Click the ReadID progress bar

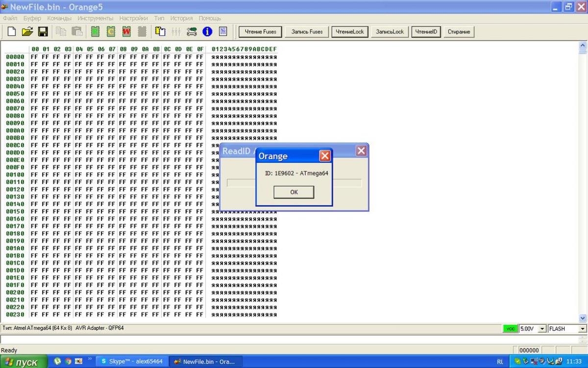coord(294,183)
